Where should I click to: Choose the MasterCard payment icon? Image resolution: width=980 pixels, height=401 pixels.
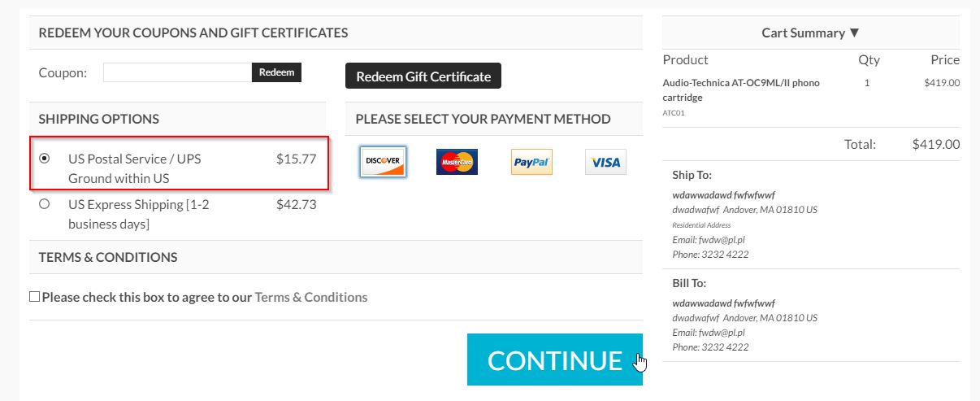457,162
